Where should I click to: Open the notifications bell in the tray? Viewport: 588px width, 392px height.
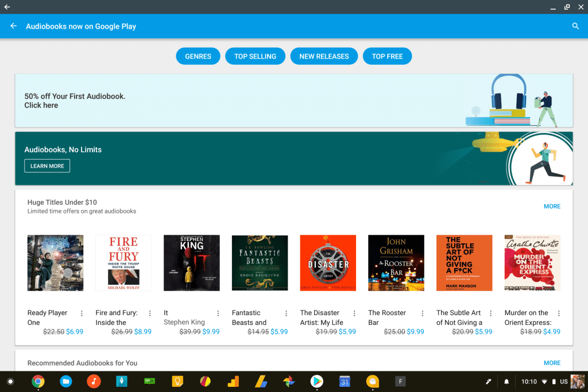tap(506, 382)
